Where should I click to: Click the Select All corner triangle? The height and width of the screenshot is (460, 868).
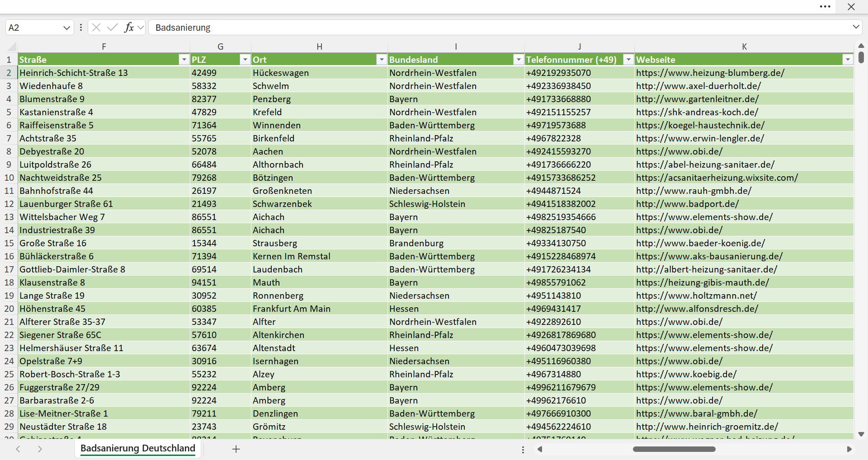coord(12,47)
